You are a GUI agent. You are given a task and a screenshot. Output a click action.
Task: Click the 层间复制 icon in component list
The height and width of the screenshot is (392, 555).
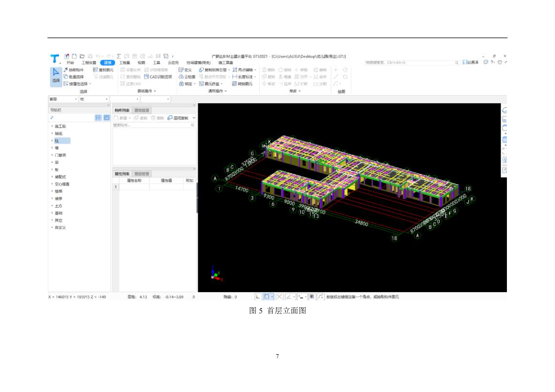(178, 118)
